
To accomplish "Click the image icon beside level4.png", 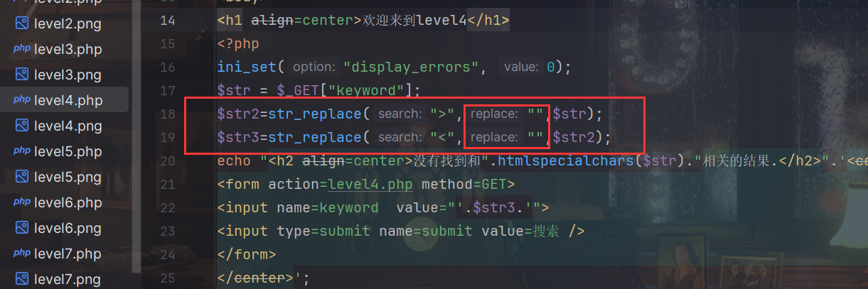I will pyautogui.click(x=21, y=126).
